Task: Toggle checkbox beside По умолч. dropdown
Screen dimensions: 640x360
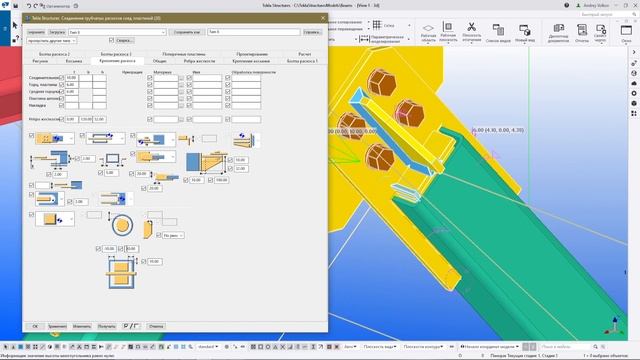Action: (159, 235)
